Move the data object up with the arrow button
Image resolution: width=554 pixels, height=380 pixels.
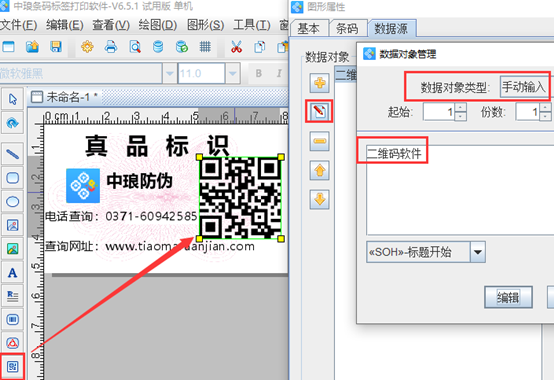[319, 171]
